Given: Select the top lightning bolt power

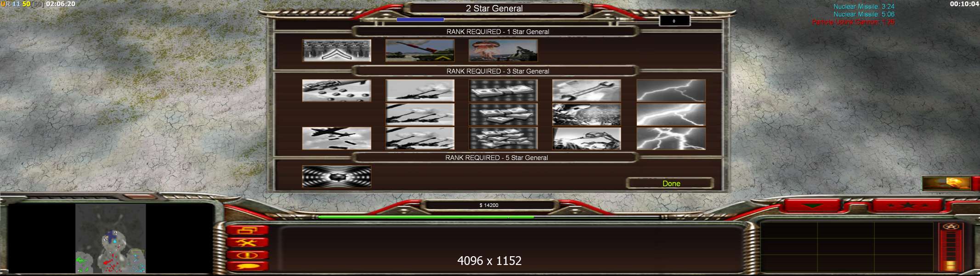Looking at the screenshot, I should (671, 91).
